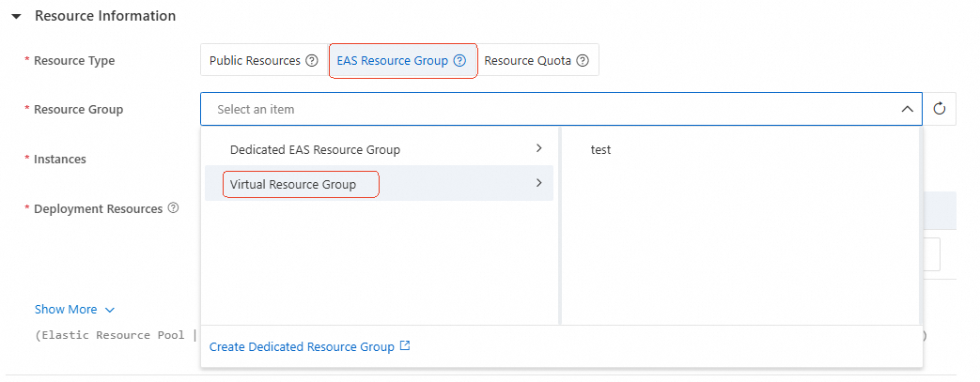Choose EAS Resource Group as resource type
The image size is (980, 382).
coord(393,61)
